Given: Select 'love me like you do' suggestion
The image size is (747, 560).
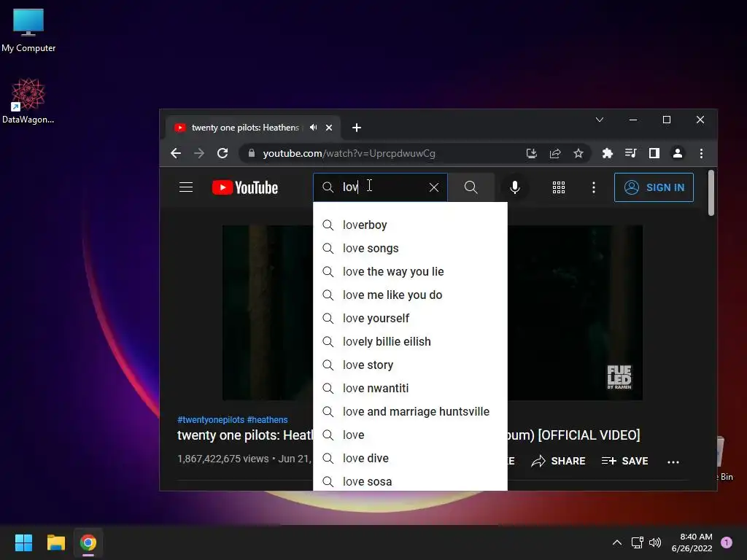Looking at the screenshot, I should pos(410,295).
